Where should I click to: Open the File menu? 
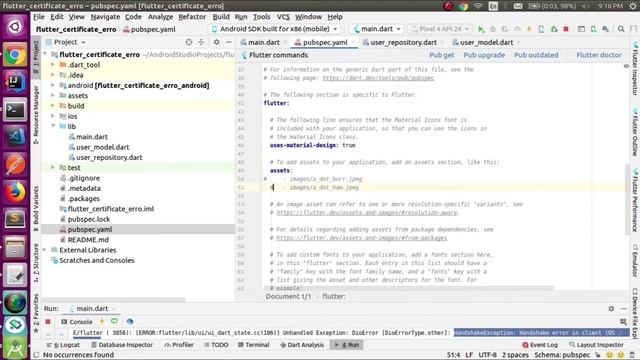pyautogui.click(x=39, y=17)
